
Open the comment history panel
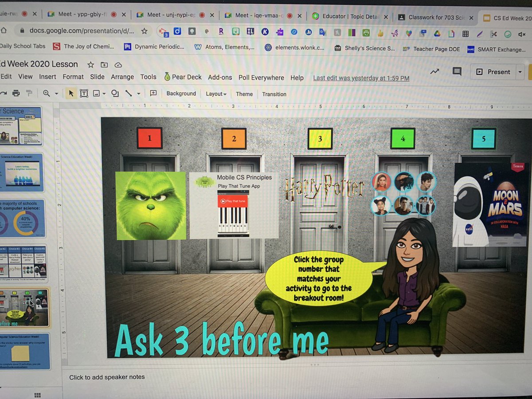(x=457, y=71)
